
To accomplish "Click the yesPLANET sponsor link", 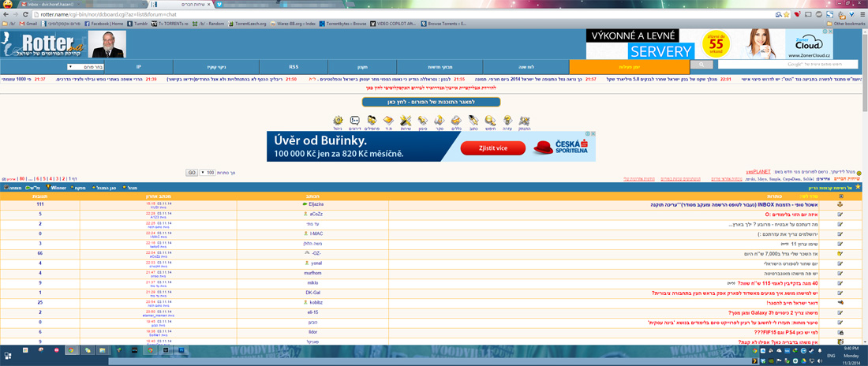I will click(x=757, y=170).
